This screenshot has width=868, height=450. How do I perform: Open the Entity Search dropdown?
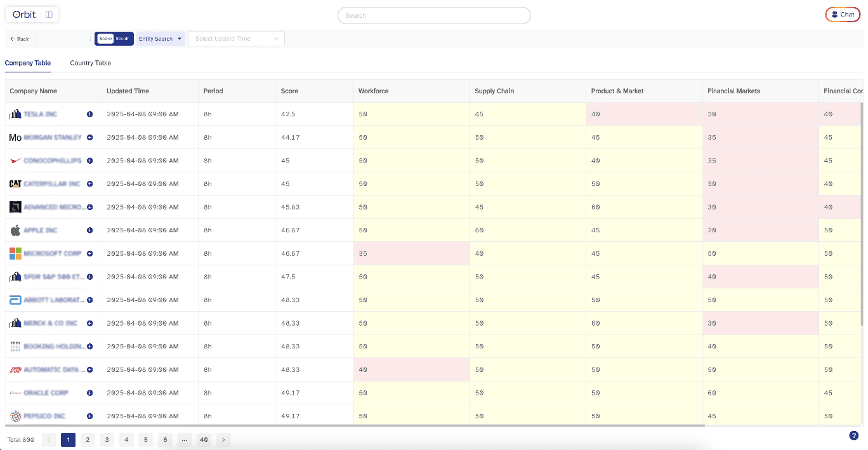coord(161,39)
